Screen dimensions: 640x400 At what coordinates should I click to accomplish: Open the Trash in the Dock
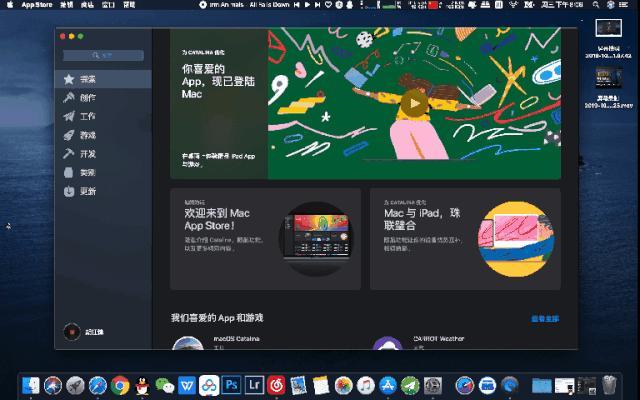(x=609, y=385)
